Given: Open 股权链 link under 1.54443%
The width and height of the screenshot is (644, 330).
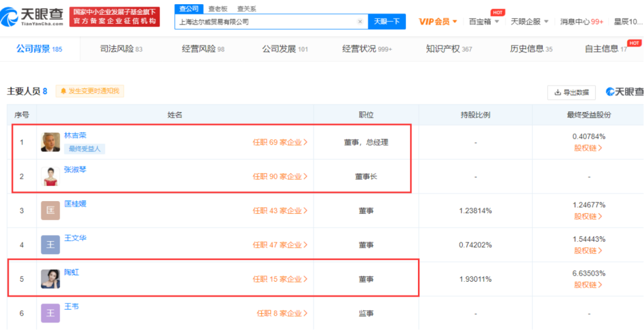Looking at the screenshot, I should tap(588, 250).
